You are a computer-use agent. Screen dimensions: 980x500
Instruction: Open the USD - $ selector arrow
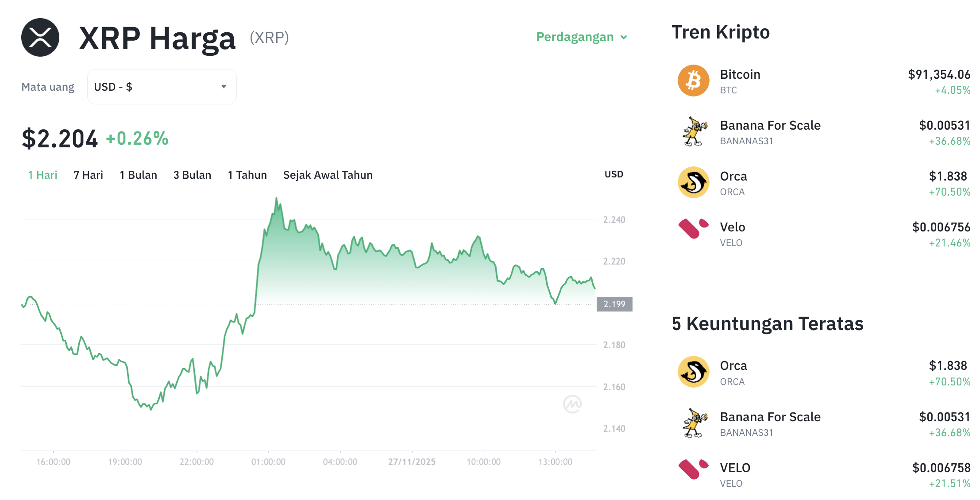[224, 87]
